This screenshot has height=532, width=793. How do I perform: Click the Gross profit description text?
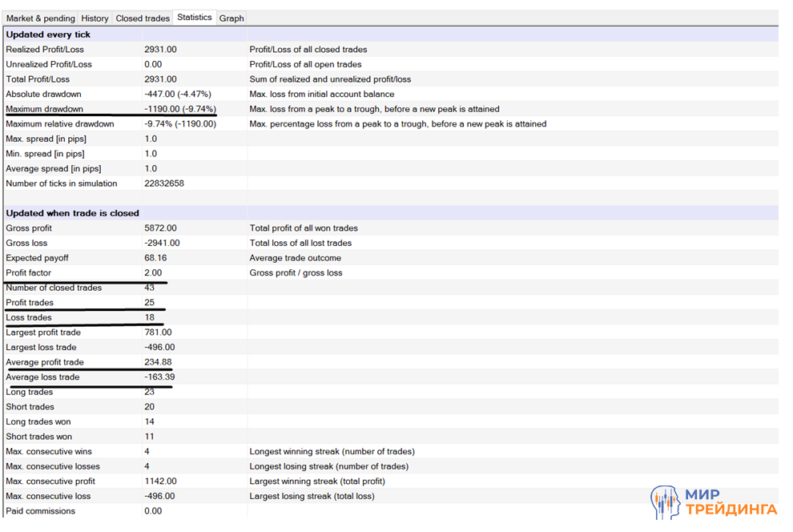point(304,228)
